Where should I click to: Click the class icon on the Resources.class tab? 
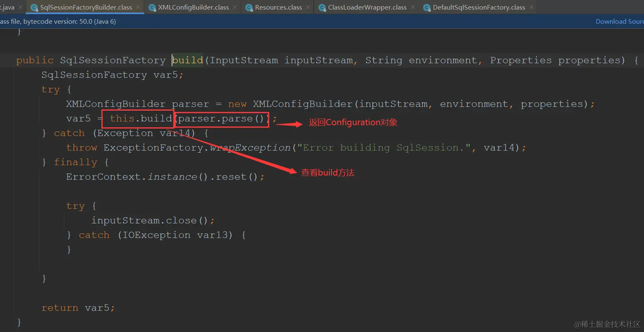249,7
